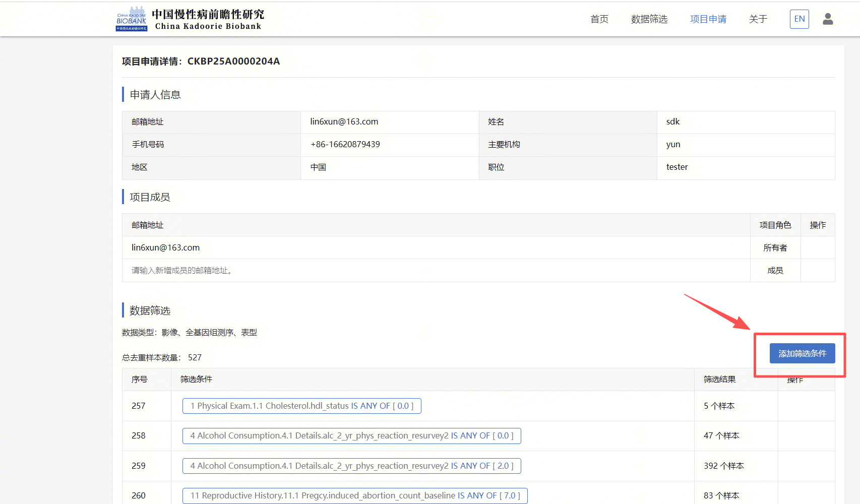860x504 pixels.
Task: Select the 项目申请 navigation tab
Action: point(708,19)
